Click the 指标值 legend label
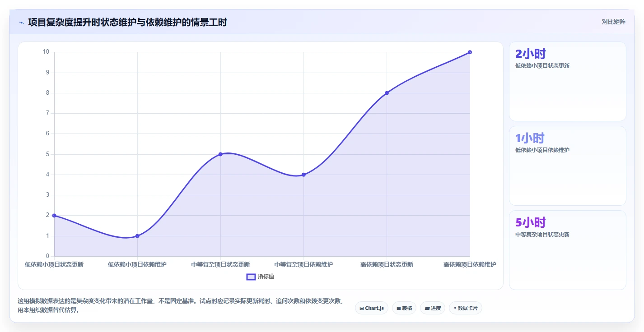 (x=266, y=277)
